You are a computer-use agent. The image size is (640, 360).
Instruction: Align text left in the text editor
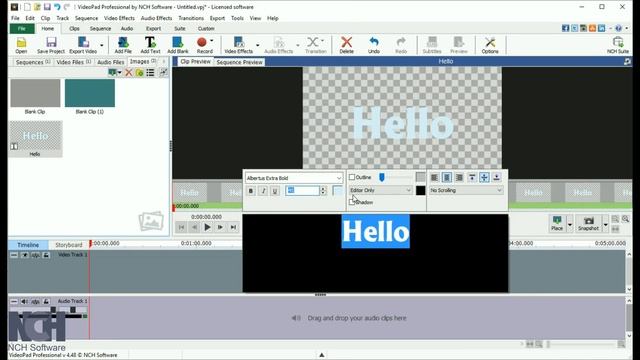(x=434, y=177)
